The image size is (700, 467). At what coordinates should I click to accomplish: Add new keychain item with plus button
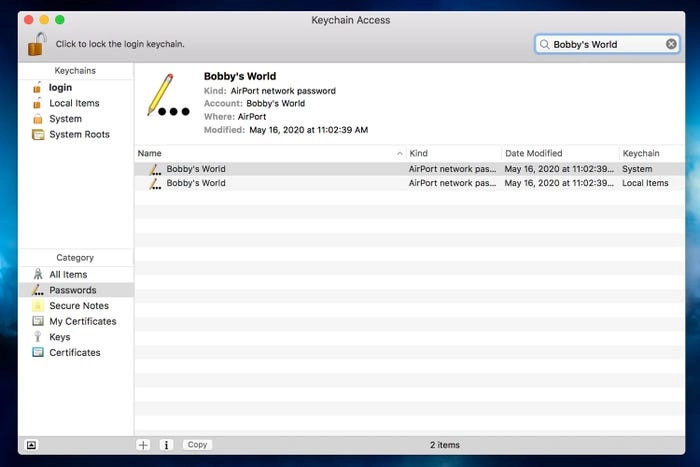[143, 444]
